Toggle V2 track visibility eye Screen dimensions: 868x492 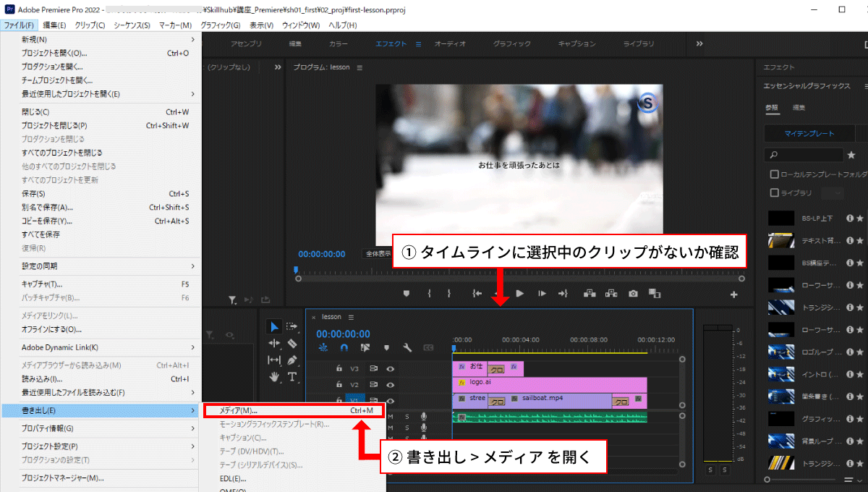391,385
